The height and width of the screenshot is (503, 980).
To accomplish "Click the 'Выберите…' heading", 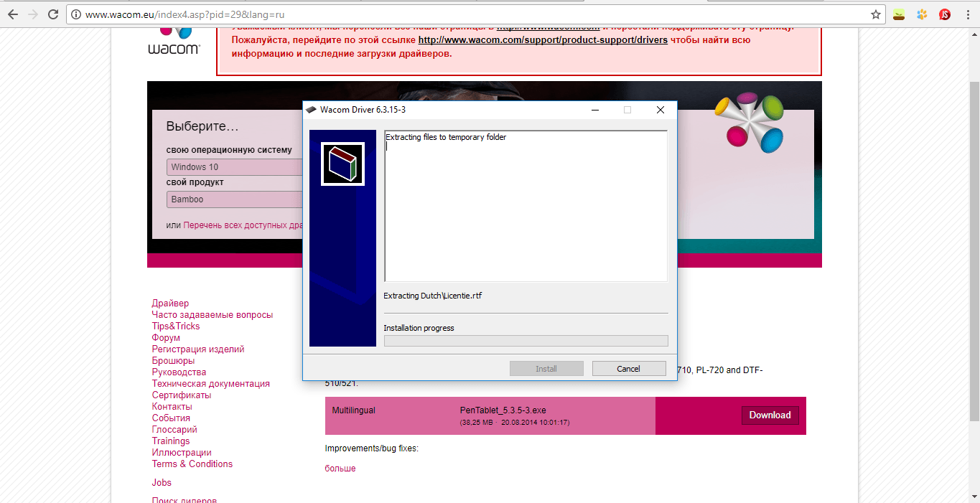I will tap(202, 126).
